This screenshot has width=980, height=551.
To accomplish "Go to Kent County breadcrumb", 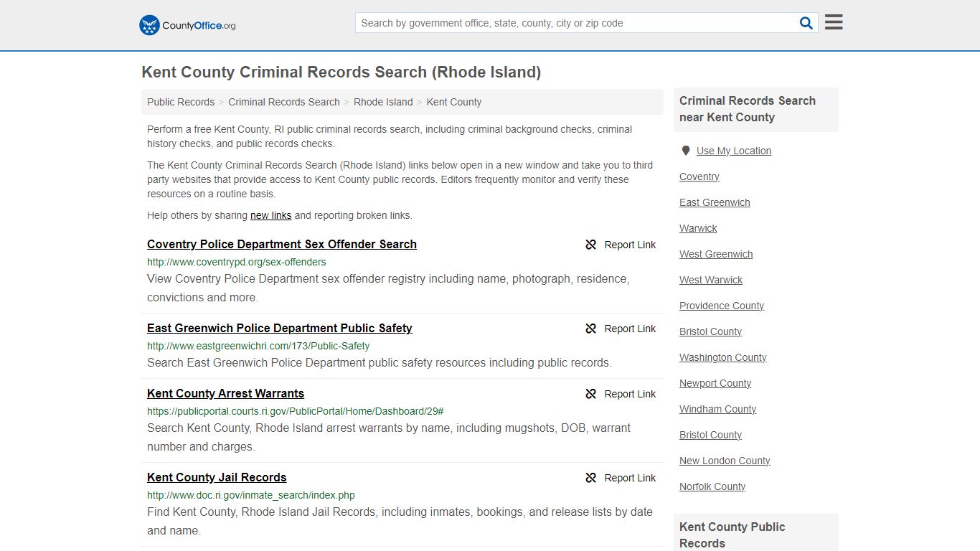I will coord(454,102).
